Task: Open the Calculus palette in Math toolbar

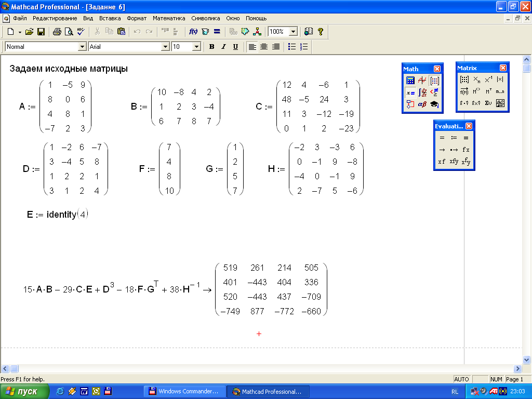Action: [422, 92]
